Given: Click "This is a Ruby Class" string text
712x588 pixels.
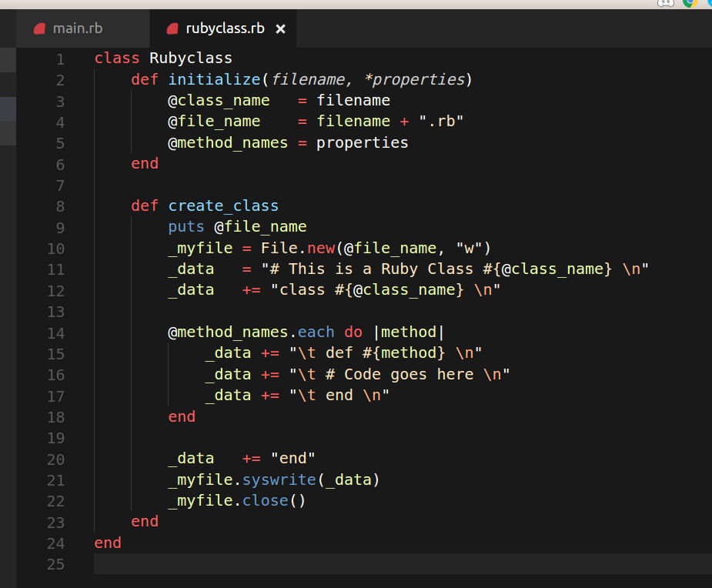Looking at the screenshot, I should tap(381, 269).
